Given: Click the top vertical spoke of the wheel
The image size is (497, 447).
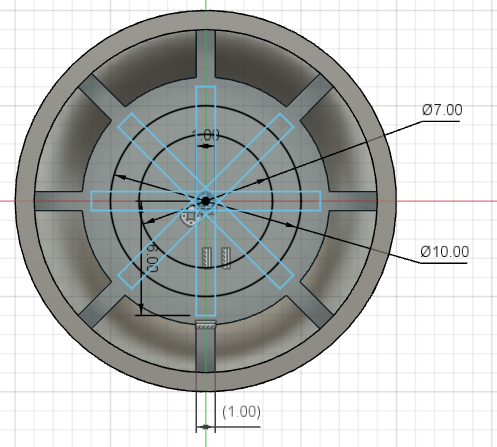Looking at the screenshot, I should (x=206, y=53).
